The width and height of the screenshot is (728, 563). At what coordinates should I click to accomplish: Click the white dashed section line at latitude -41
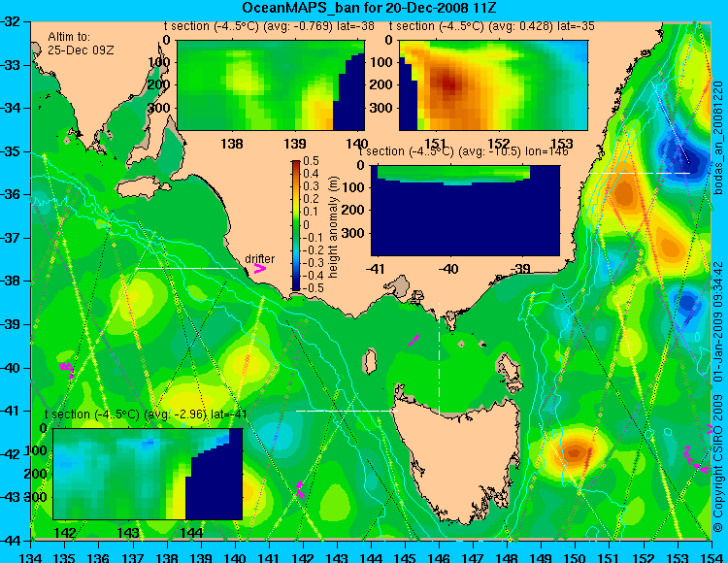click(347, 411)
